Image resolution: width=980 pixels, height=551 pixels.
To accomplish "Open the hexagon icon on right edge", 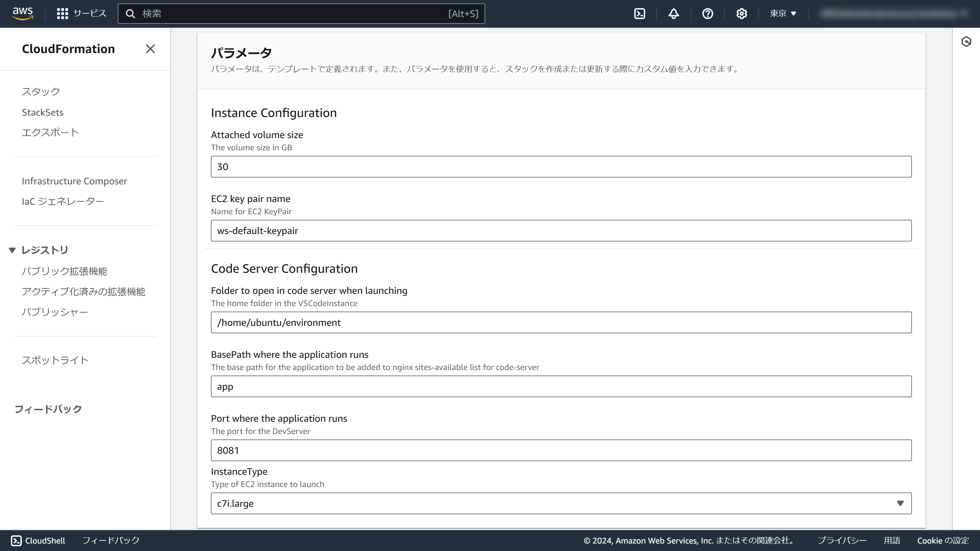I will click(966, 41).
